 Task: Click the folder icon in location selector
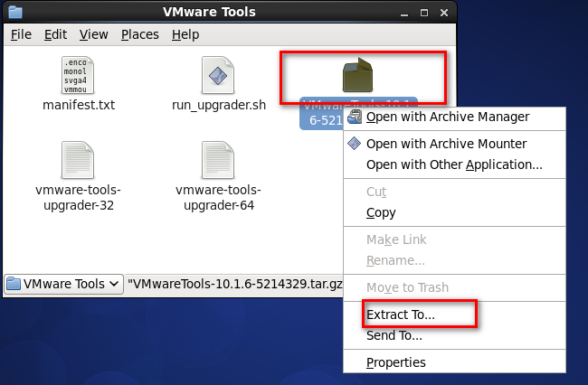tap(14, 284)
